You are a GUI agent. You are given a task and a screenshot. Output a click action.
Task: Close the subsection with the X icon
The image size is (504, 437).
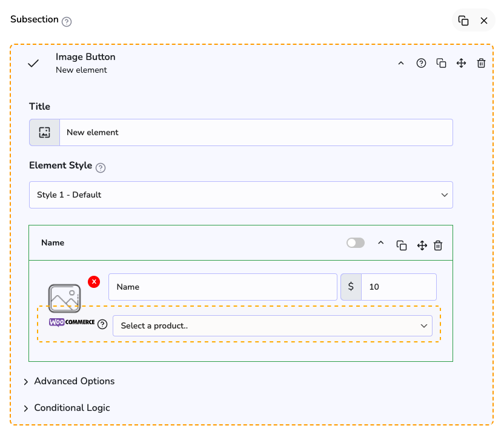coord(484,21)
